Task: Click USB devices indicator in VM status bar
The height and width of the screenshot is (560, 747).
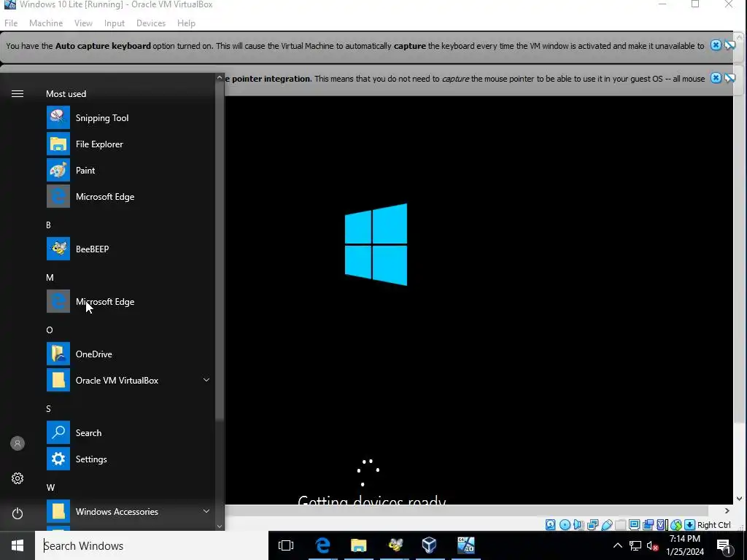Action: pos(606,525)
